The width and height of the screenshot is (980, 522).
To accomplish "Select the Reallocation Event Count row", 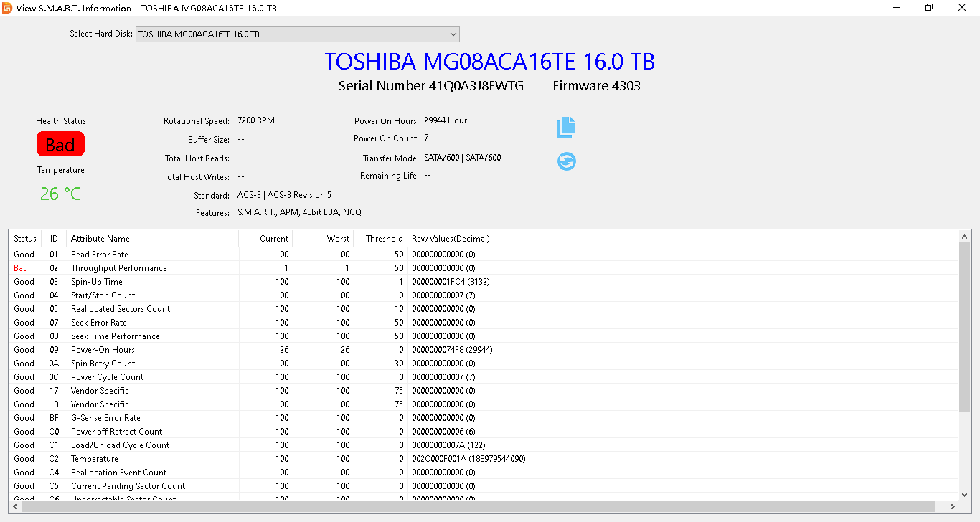I will click(484, 473).
